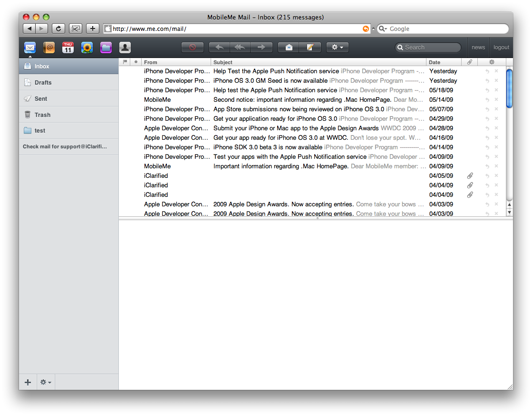
Task: Click 'Check mail for support@iClarifi…'
Action: (69, 146)
